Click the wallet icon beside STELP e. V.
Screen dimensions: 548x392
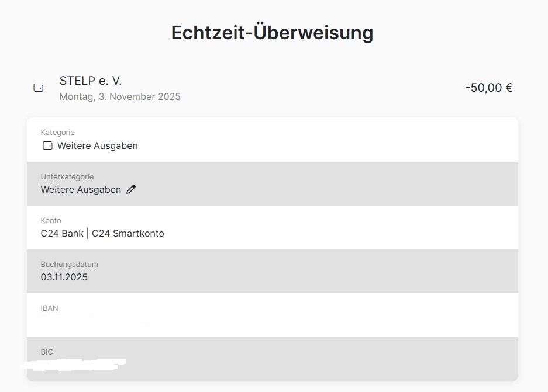click(39, 88)
